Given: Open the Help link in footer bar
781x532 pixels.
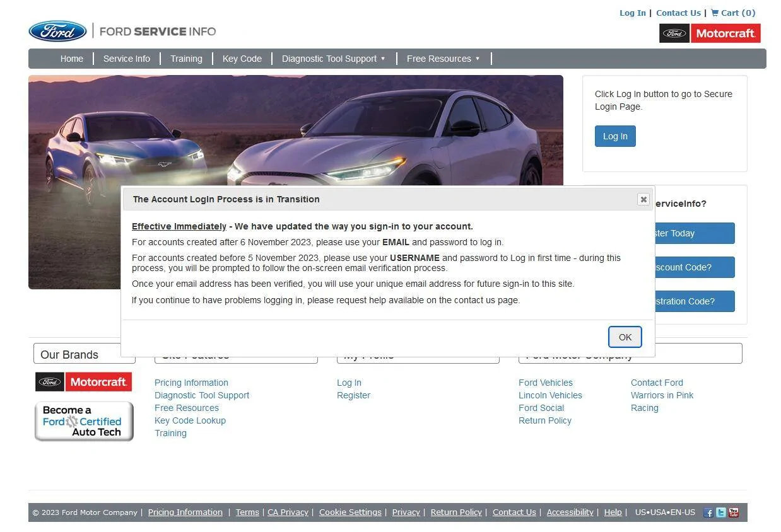Looking at the screenshot, I should pyautogui.click(x=613, y=512).
